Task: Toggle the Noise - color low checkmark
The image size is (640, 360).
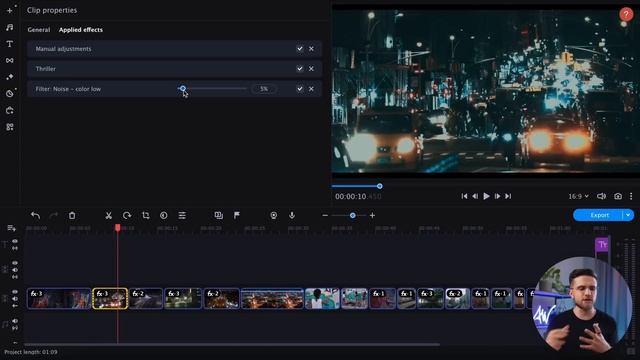Action: click(300, 89)
